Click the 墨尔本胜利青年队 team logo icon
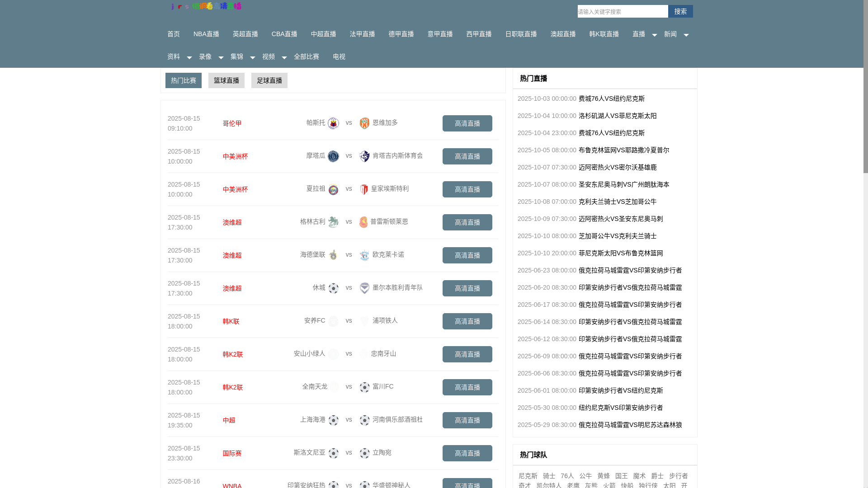 click(x=364, y=288)
